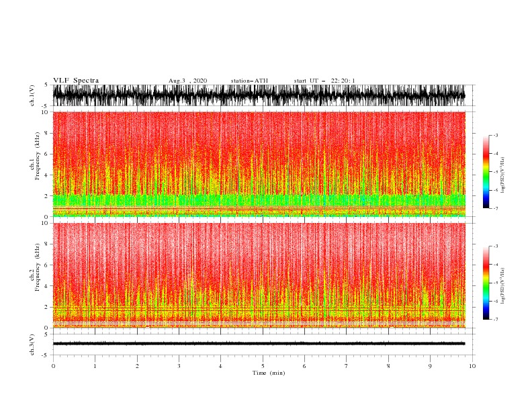Click the ch.3(V) waveform trace

point(259,344)
